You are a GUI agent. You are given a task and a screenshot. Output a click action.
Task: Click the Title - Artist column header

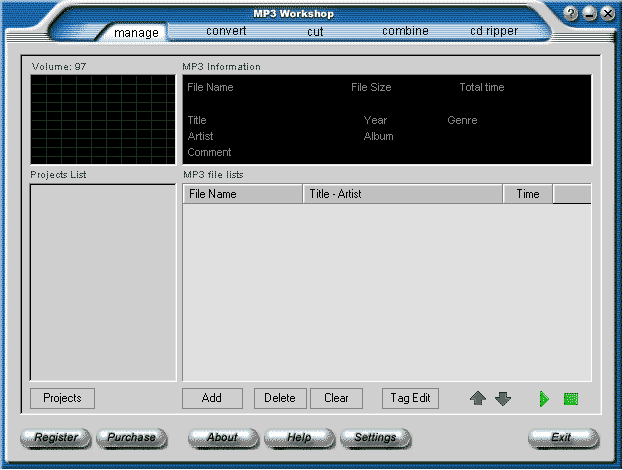click(402, 194)
